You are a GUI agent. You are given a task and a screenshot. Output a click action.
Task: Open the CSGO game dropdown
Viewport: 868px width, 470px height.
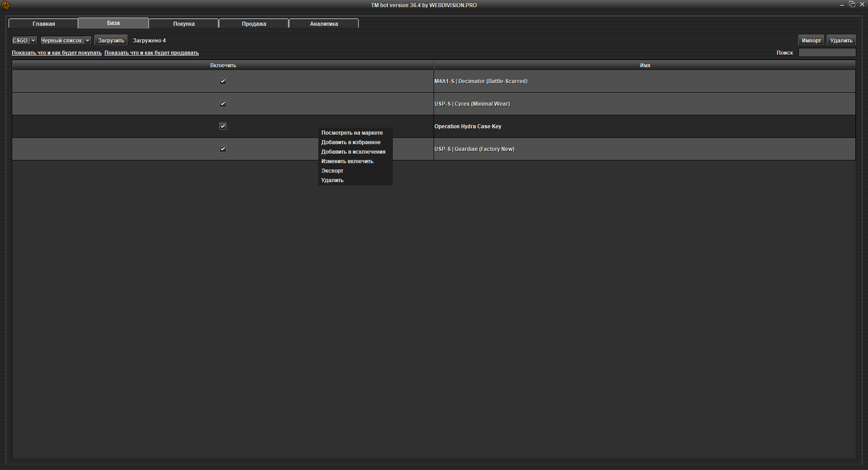[24, 41]
